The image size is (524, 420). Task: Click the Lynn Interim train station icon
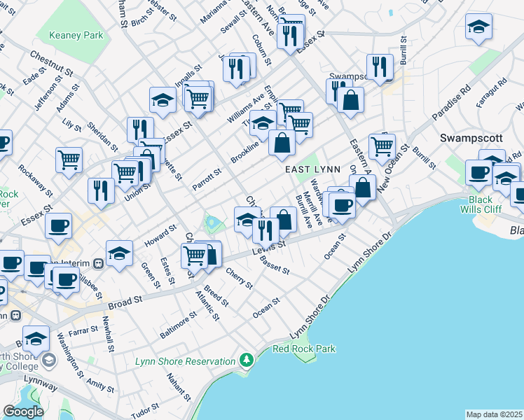click(x=98, y=263)
